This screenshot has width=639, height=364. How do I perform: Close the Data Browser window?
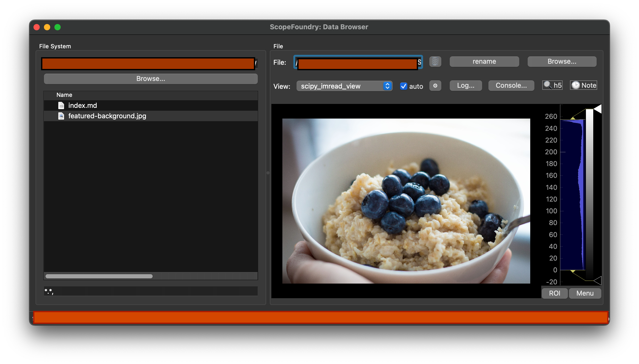click(37, 27)
